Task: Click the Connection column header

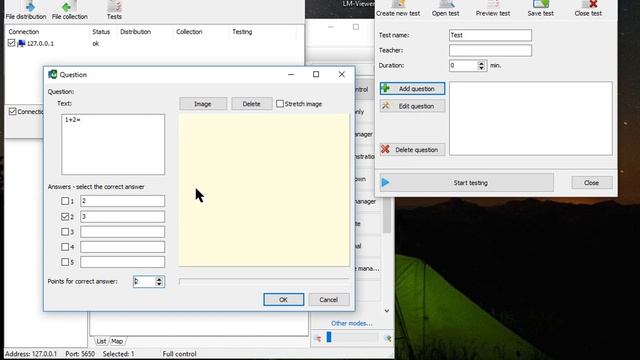Action: coord(24,31)
